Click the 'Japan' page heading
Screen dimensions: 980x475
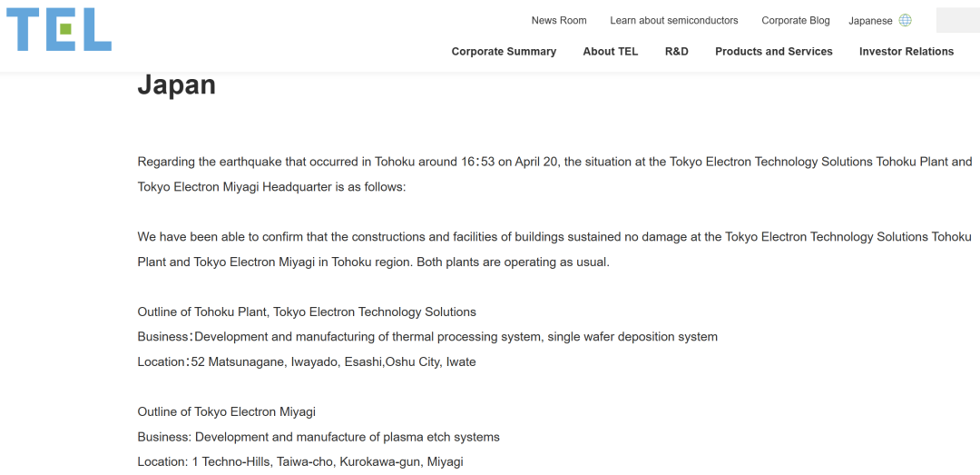pos(177,84)
